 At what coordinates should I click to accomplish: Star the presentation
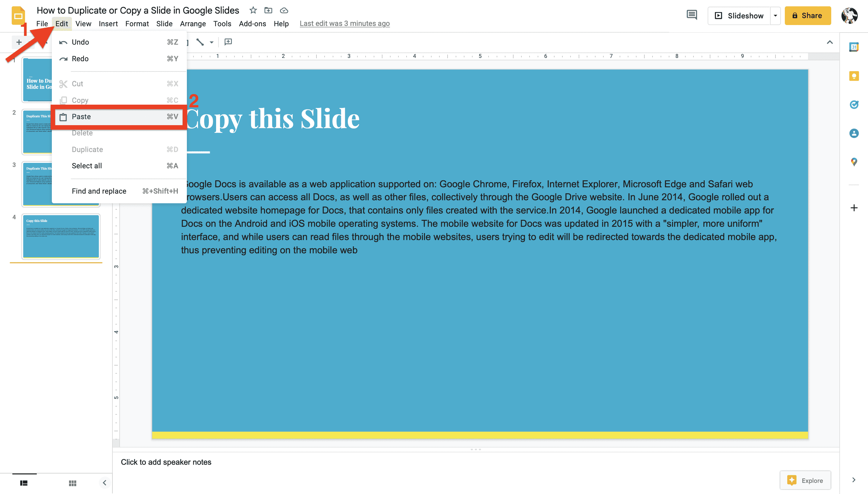point(253,10)
